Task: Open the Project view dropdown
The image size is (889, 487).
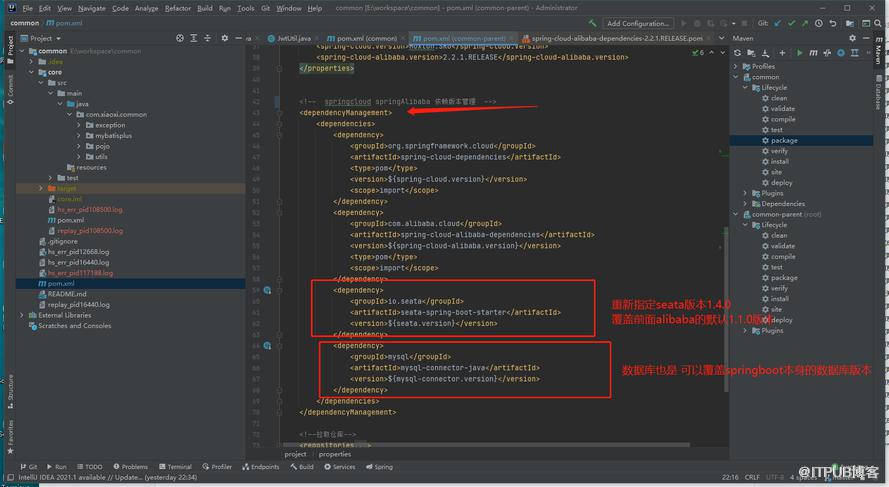Action: tap(41, 38)
